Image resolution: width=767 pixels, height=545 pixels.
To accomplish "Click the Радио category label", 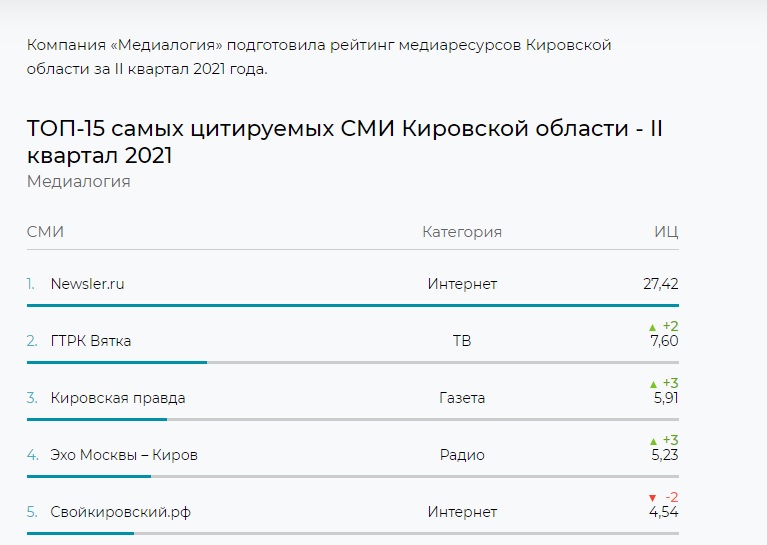I will pyautogui.click(x=462, y=455).
